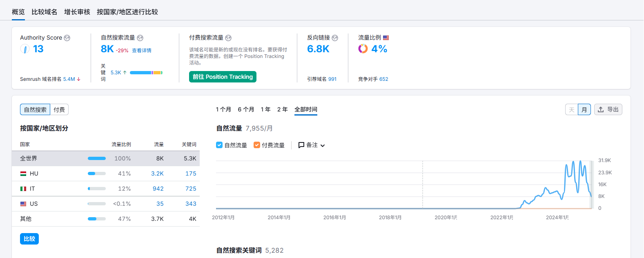This screenshot has height=258, width=644.
Task: Select the 6 个月 time range
Action: (246, 109)
